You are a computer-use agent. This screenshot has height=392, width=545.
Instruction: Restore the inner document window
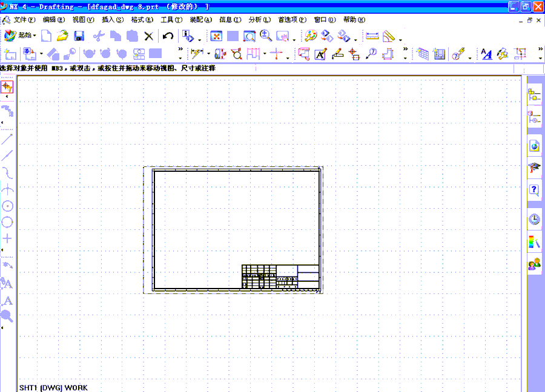click(529, 20)
